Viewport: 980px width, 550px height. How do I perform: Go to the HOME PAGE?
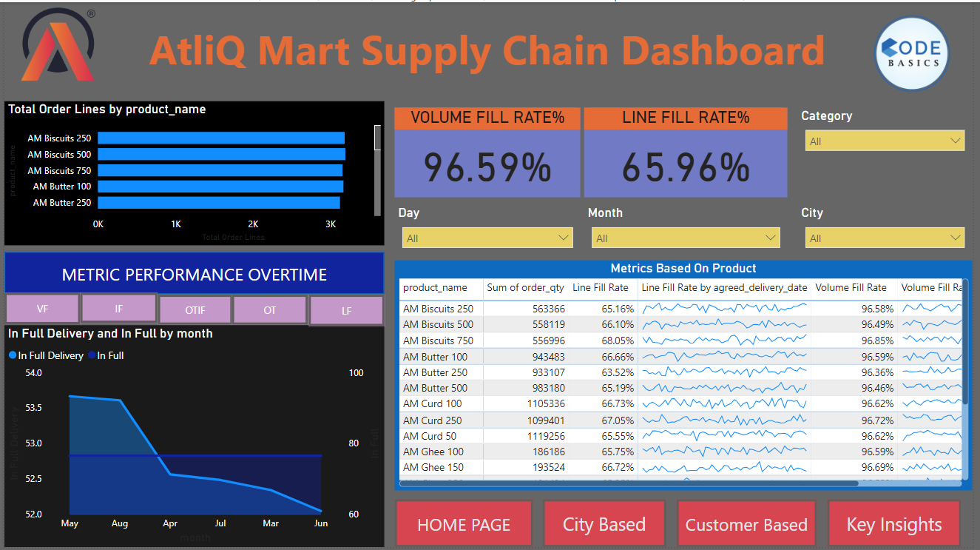(x=464, y=524)
